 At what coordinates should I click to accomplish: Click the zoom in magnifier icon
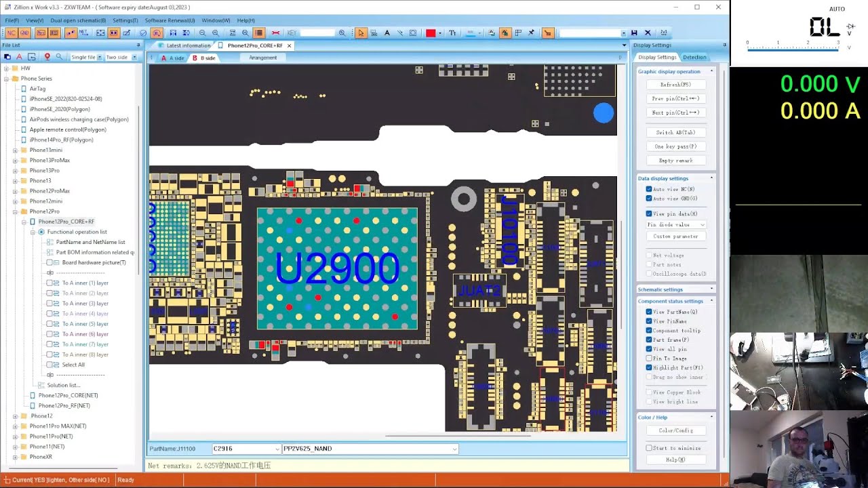tap(216, 33)
